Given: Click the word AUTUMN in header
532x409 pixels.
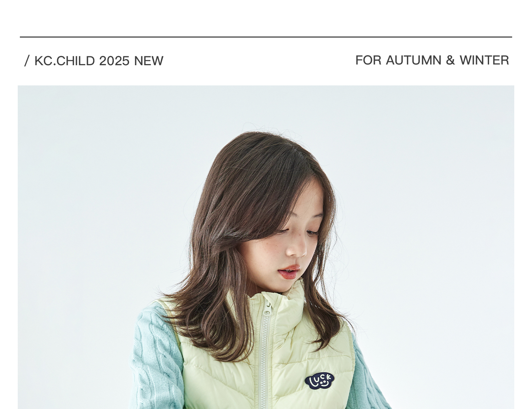Looking at the screenshot, I should [414, 60].
